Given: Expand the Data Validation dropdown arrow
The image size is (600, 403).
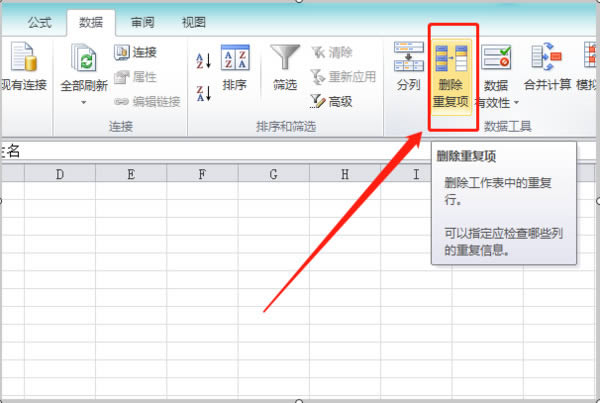Looking at the screenshot, I should (x=517, y=103).
